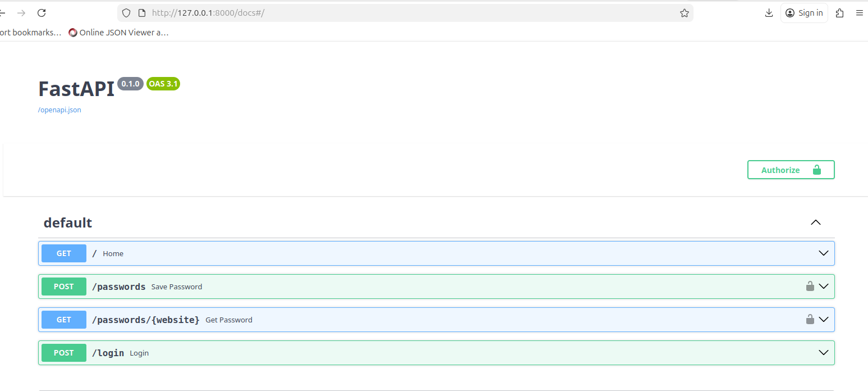Expand the POST /login chevron
The width and height of the screenshot is (868, 391).
(x=823, y=353)
